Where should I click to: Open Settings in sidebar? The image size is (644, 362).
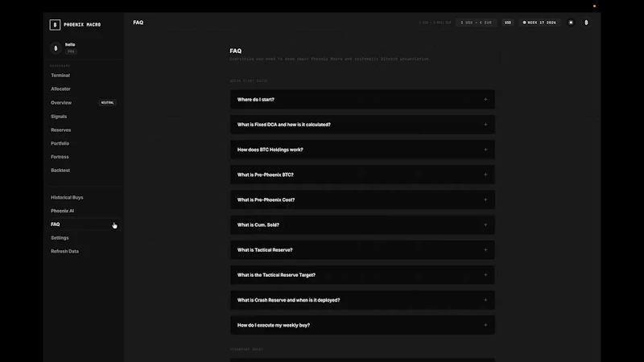click(x=60, y=238)
